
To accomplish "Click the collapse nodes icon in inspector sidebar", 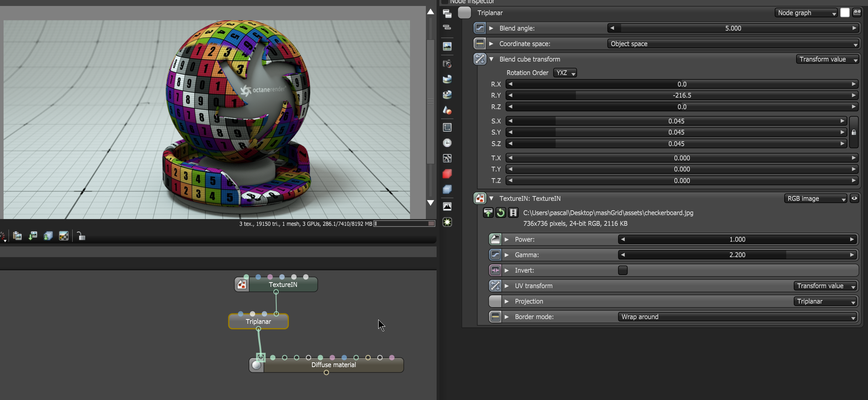I will [447, 27].
